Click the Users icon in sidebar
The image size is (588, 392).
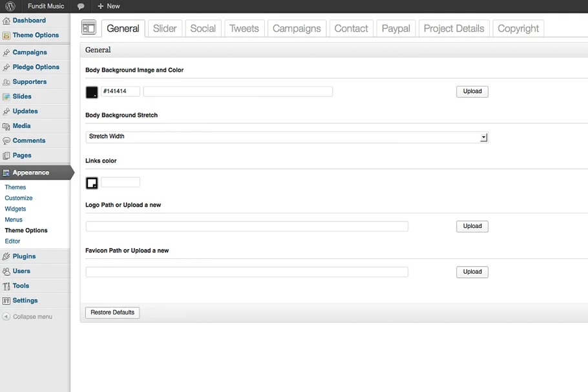[6, 271]
